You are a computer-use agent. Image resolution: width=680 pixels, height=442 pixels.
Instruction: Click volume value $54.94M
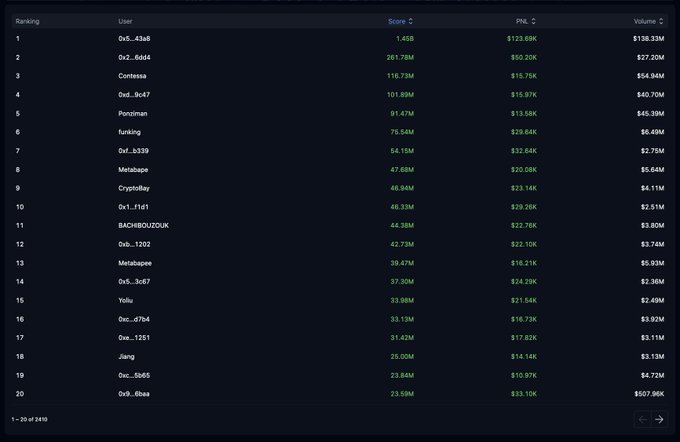pos(651,76)
